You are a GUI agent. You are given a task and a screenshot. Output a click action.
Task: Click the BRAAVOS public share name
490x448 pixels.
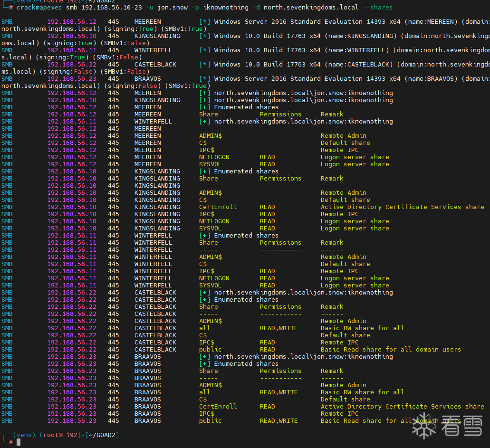210,420
